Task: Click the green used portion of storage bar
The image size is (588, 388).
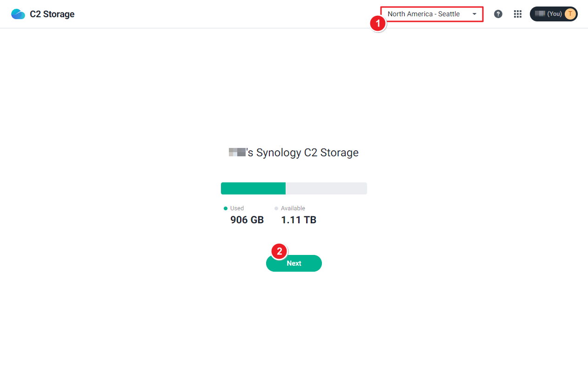Action: 253,188
